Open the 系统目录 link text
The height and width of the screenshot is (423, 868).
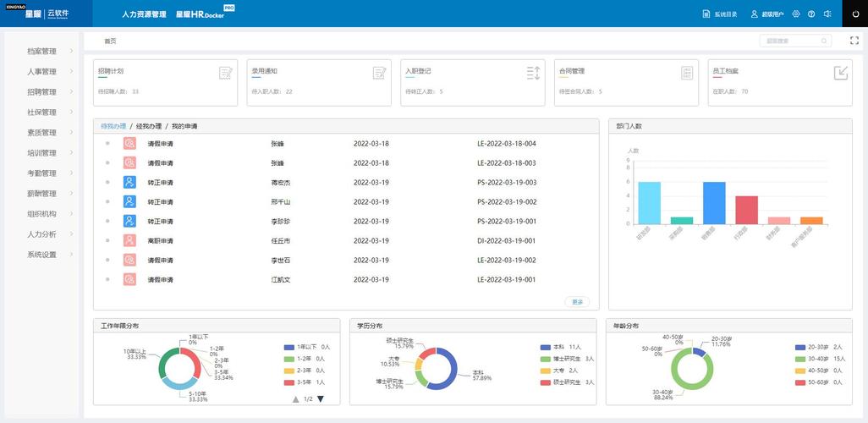pos(726,14)
